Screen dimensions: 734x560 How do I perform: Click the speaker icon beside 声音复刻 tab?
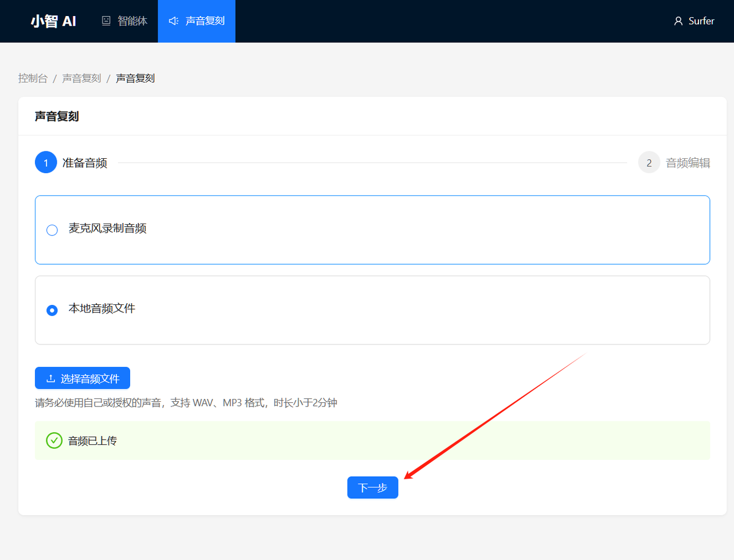click(x=173, y=21)
